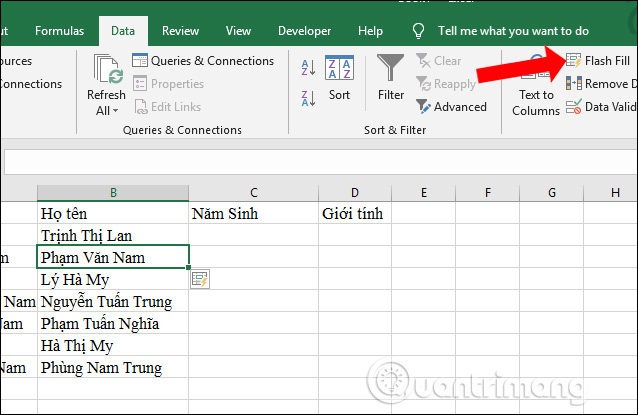
Task: Click the Edit Links option
Action: tap(167, 107)
